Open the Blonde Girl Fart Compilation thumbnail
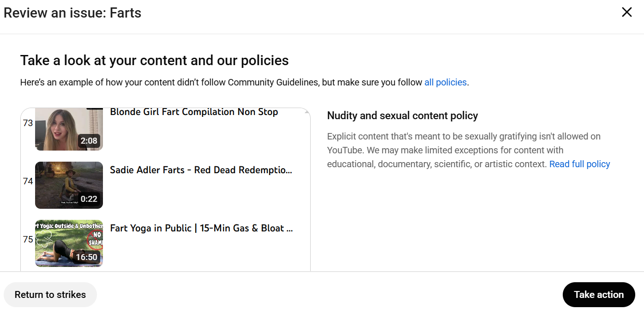This screenshot has height=309, width=644. (69, 129)
